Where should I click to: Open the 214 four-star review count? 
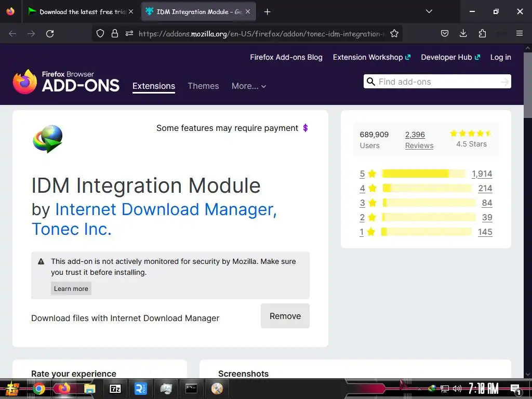click(x=485, y=188)
